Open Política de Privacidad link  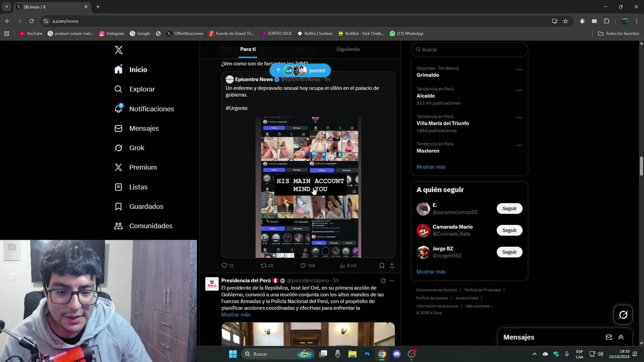(x=482, y=290)
